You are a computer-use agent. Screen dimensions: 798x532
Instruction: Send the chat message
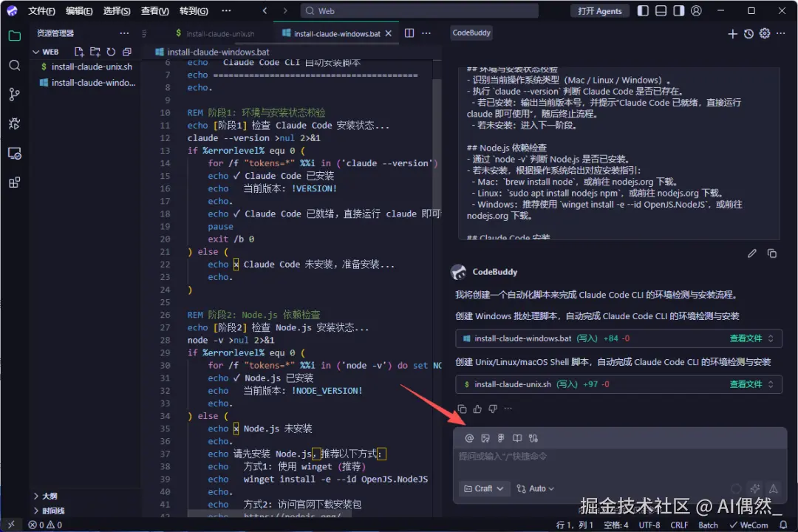(774, 488)
